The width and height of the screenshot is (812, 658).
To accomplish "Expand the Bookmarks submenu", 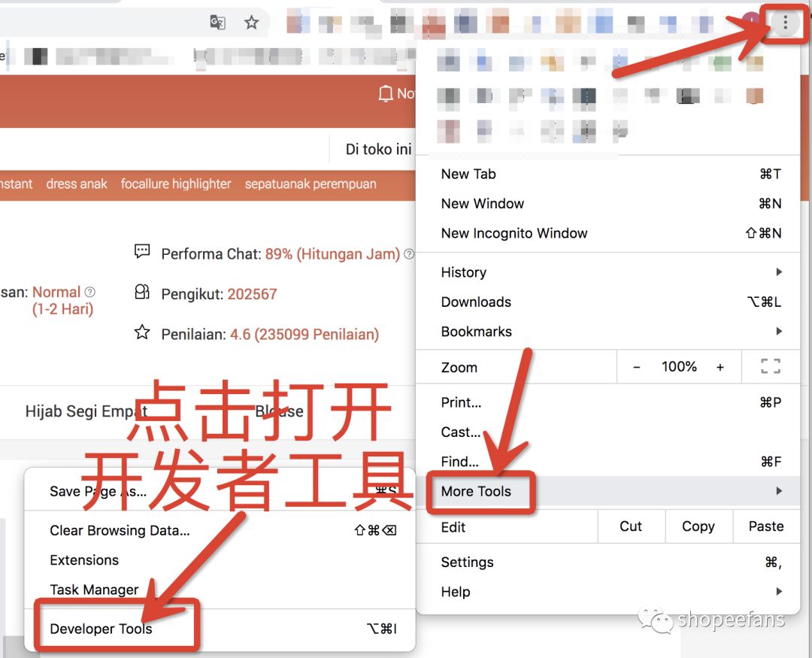I will click(477, 331).
